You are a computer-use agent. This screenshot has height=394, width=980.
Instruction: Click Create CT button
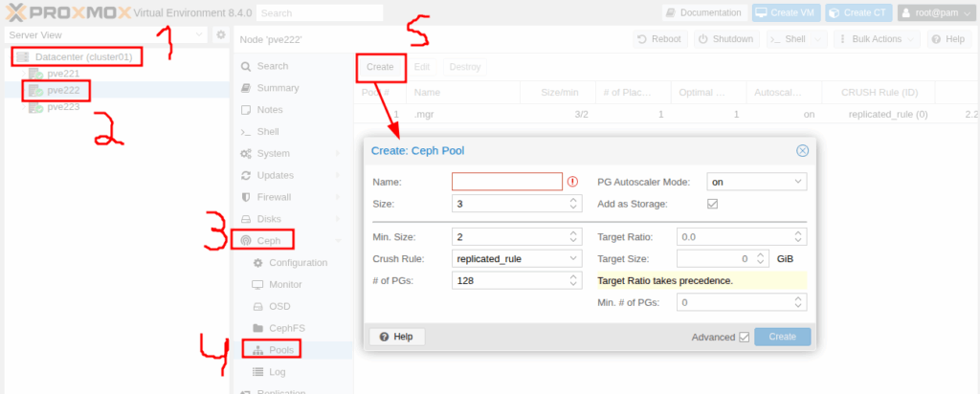[858, 12]
